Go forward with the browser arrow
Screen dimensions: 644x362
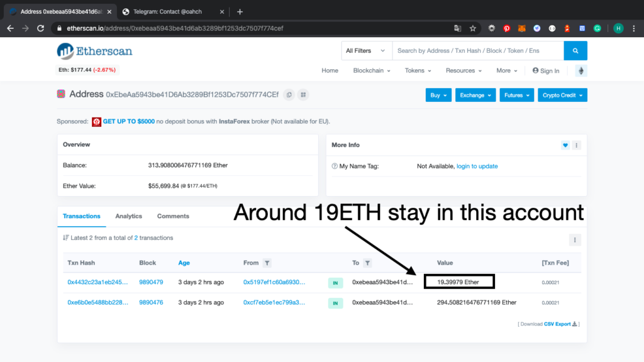[x=25, y=28]
